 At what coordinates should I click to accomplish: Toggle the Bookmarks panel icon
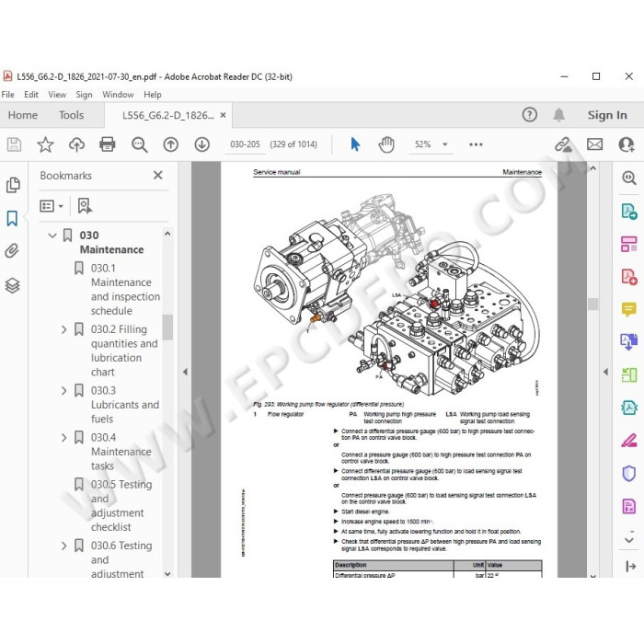click(12, 218)
